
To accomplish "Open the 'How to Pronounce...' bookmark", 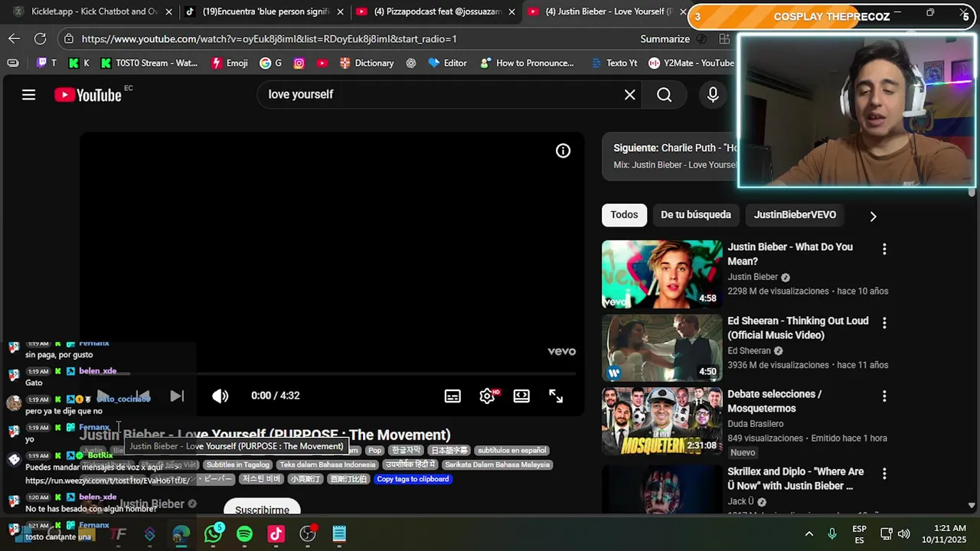I will coord(527,63).
